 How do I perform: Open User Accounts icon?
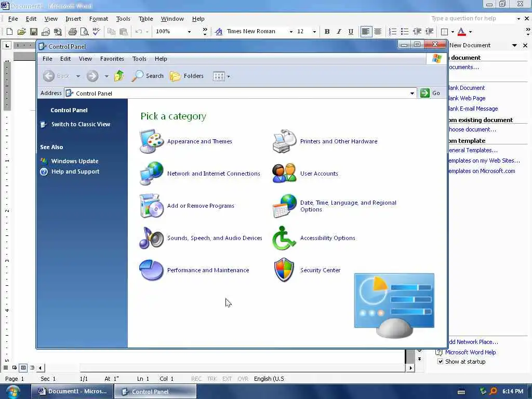pos(284,174)
